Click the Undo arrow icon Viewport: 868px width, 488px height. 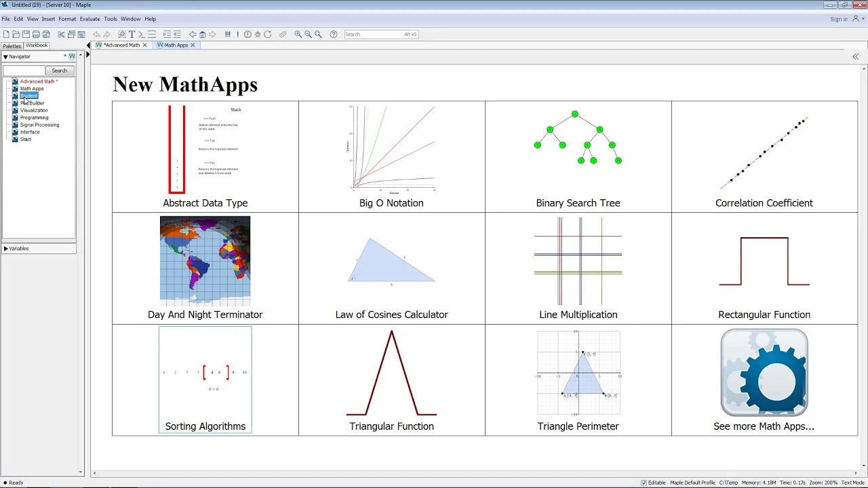click(97, 34)
